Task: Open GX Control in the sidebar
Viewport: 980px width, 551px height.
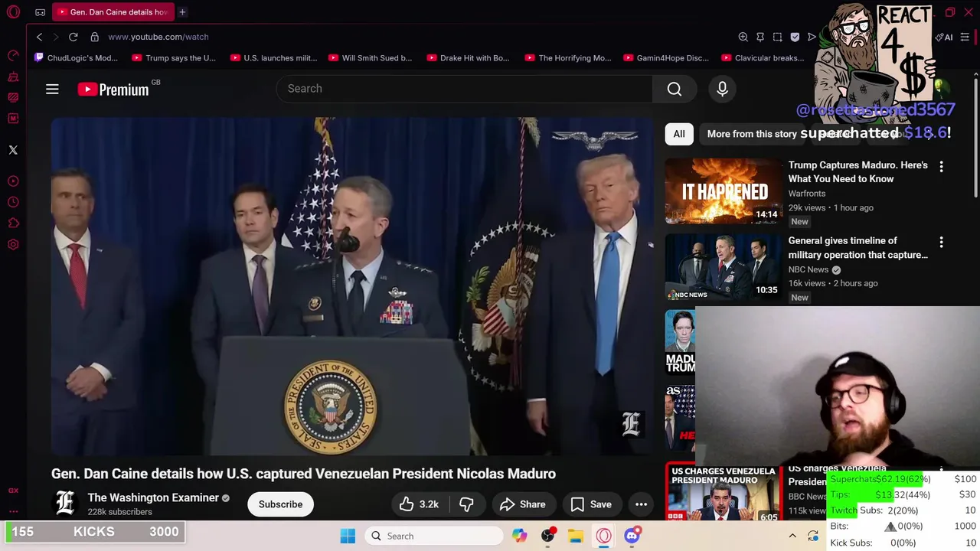Action: tap(13, 55)
